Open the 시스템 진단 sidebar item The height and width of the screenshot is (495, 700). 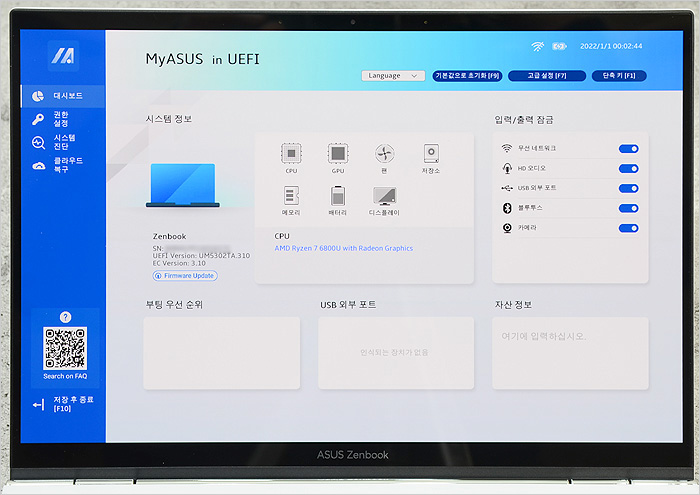coord(63,142)
